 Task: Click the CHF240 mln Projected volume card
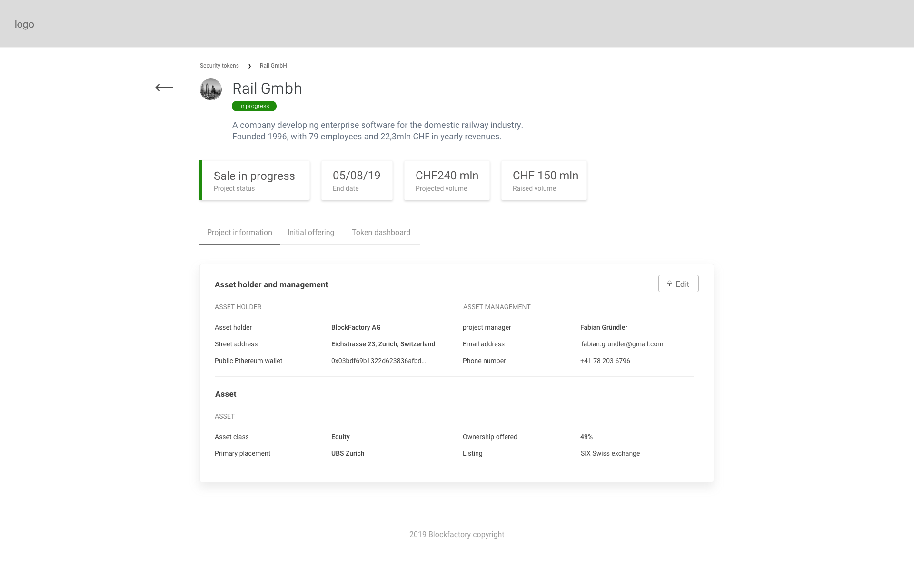[x=447, y=180]
